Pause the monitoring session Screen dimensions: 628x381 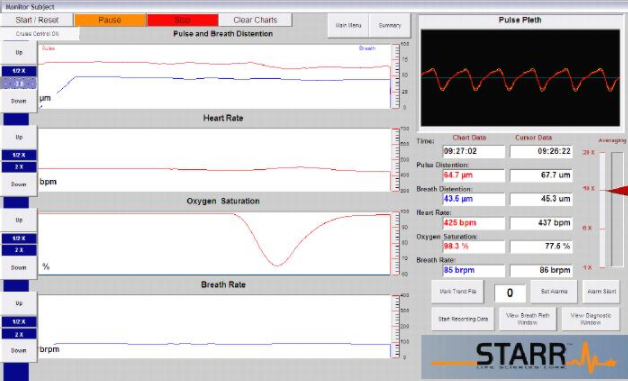(110, 20)
